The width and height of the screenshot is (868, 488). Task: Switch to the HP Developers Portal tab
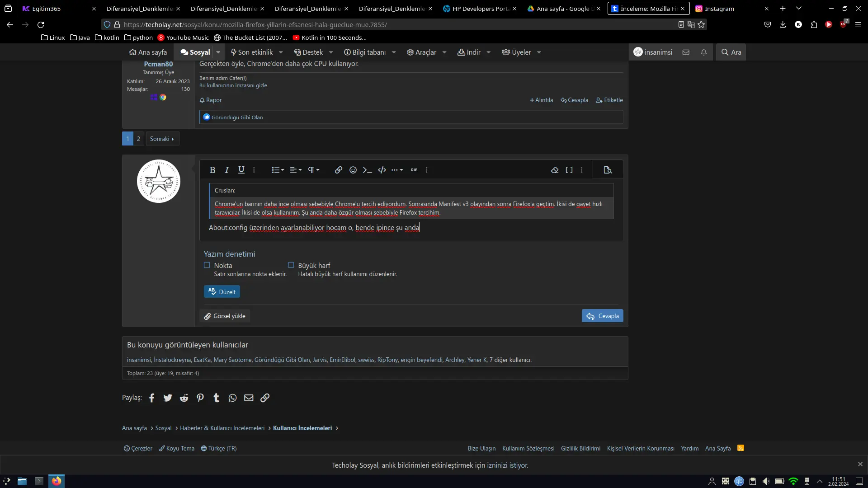click(480, 9)
